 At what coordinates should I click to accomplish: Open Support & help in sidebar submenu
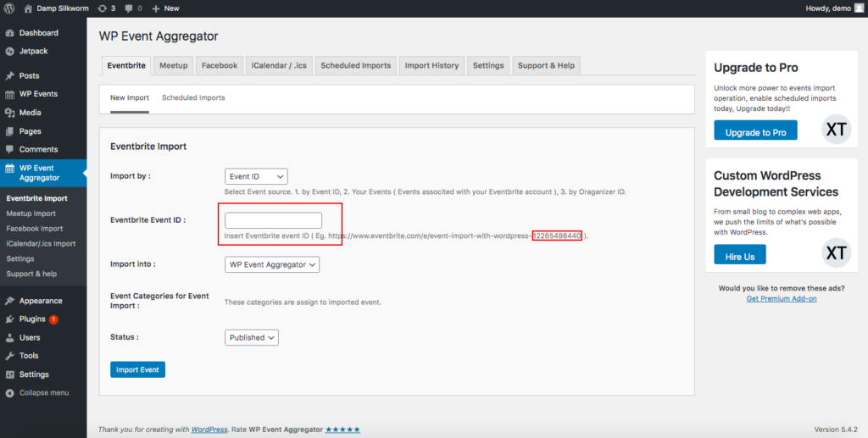click(31, 274)
